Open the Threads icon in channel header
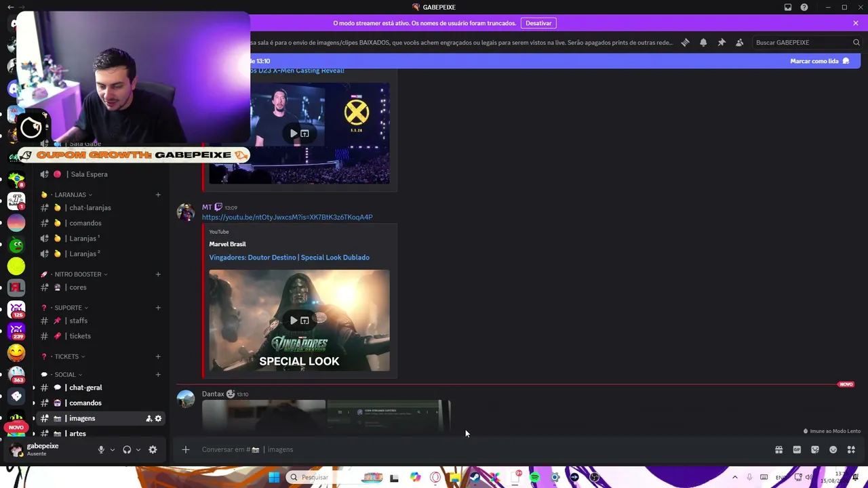868x488 pixels. [685, 43]
